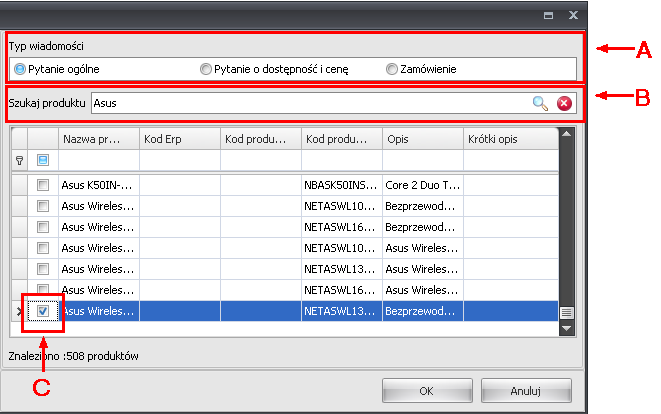Clear the search field with red X icon
661x414 pixels.
click(x=564, y=103)
